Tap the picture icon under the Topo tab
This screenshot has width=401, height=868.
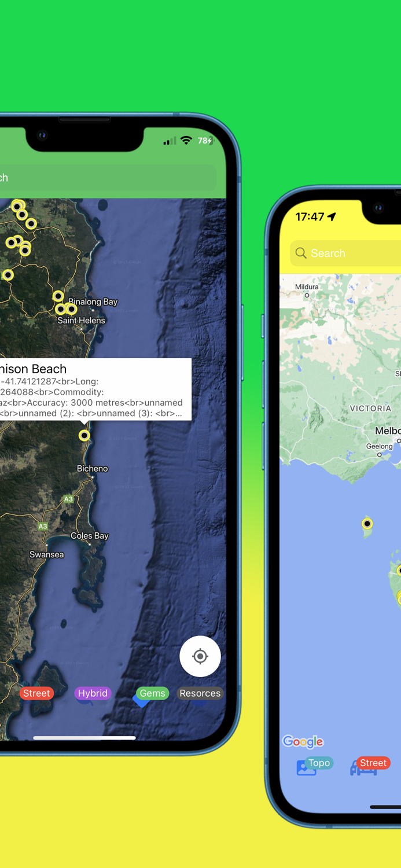[306, 768]
